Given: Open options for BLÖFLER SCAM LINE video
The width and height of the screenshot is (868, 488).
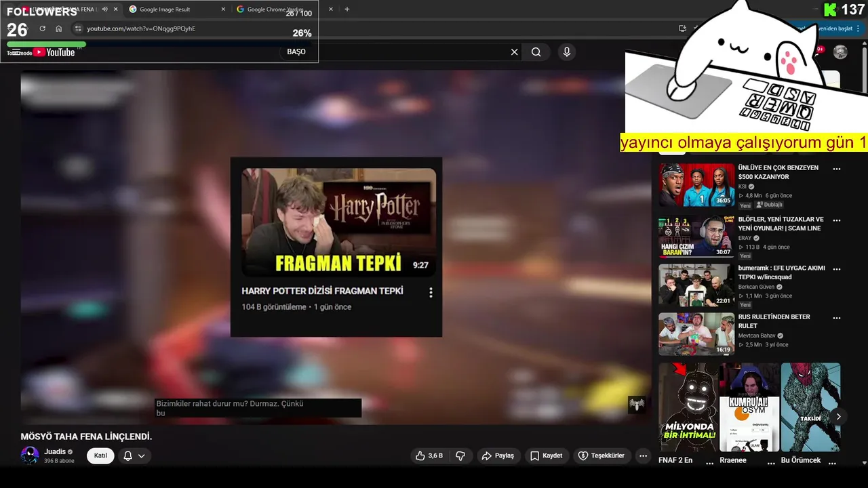Looking at the screenshot, I should click(x=837, y=221).
